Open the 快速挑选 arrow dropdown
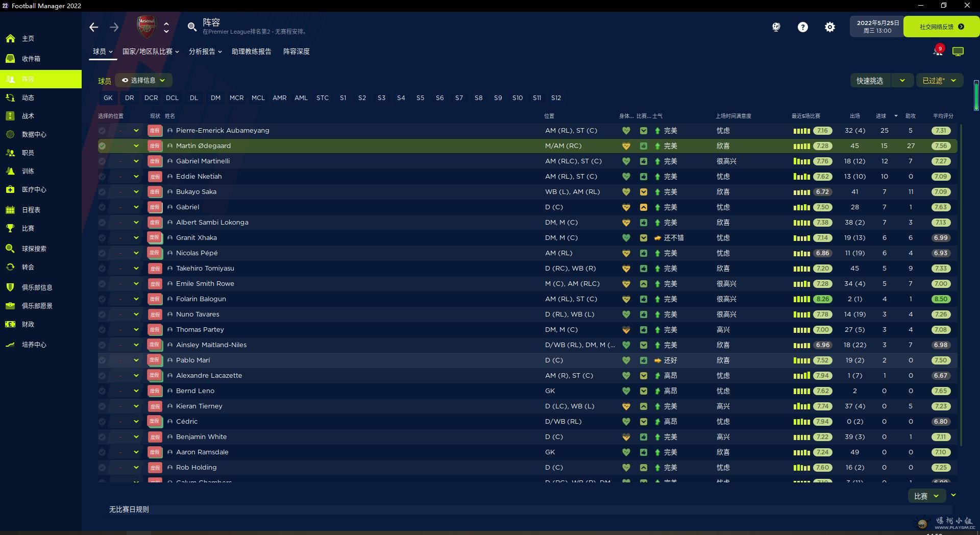This screenshot has height=535, width=980. pyautogui.click(x=902, y=80)
